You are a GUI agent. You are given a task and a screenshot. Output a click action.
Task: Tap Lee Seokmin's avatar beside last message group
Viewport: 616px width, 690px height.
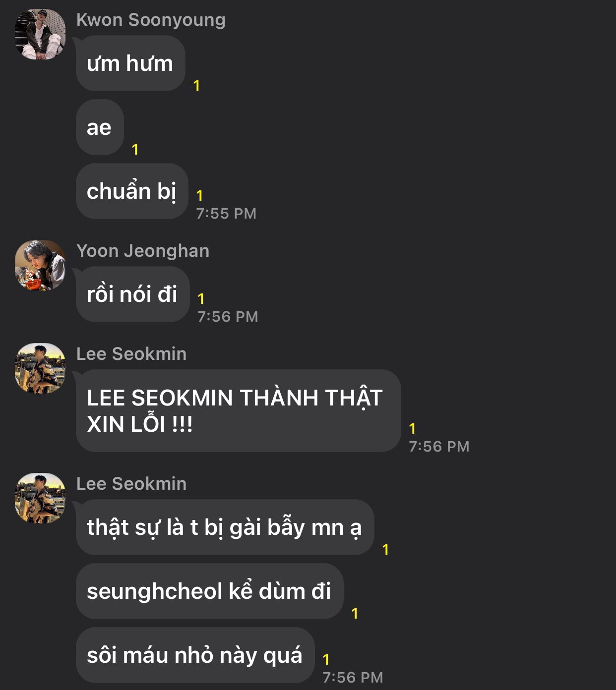(x=40, y=498)
